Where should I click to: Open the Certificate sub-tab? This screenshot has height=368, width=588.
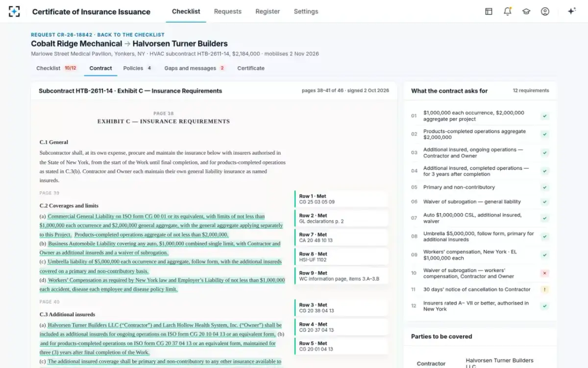251,68
